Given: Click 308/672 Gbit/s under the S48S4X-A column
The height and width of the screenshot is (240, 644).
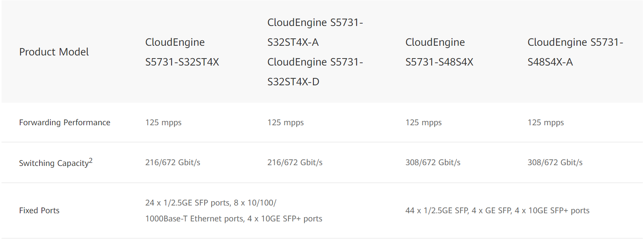Looking at the screenshot, I should coord(554,162).
